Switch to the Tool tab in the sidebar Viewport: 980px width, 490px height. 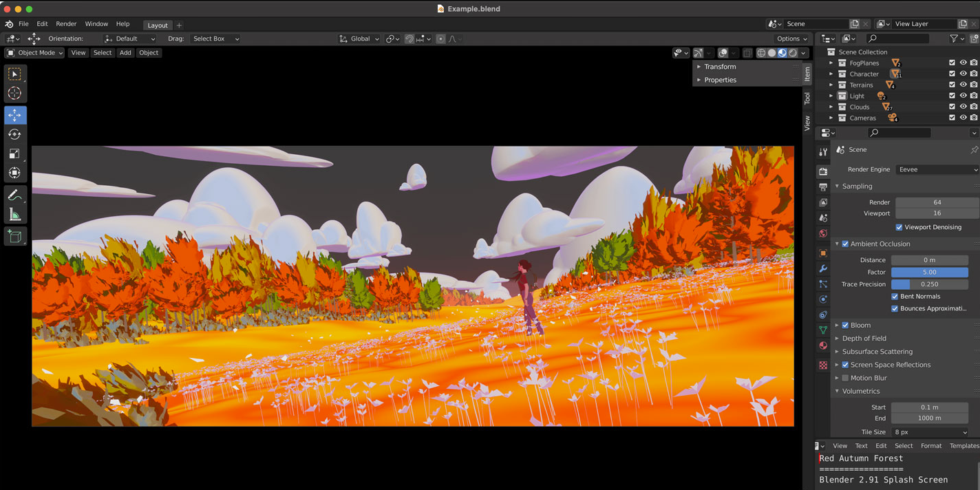click(x=807, y=98)
